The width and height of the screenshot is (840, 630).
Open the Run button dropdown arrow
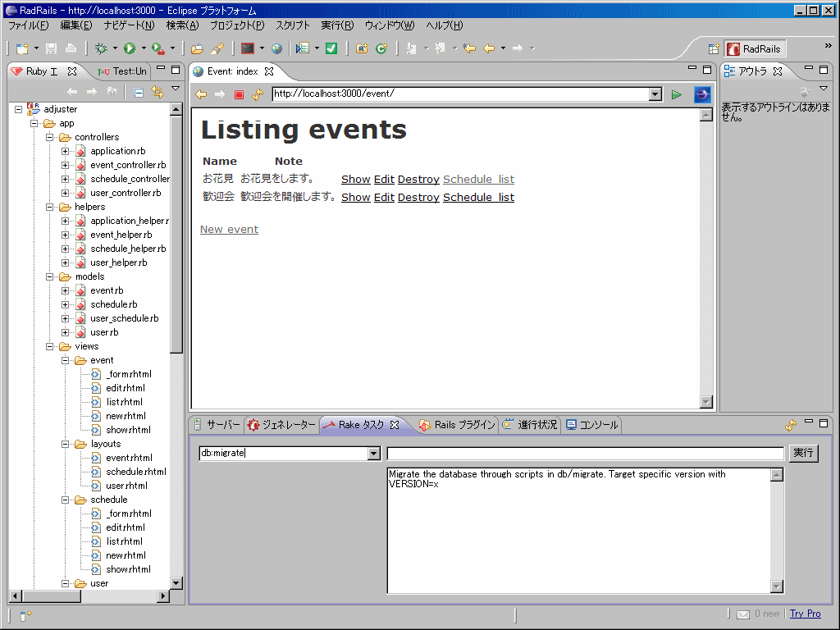coord(144,48)
